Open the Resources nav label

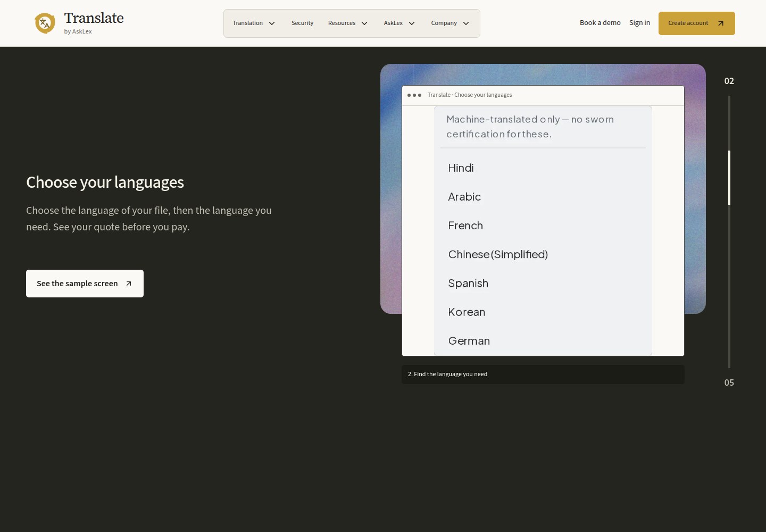(342, 23)
